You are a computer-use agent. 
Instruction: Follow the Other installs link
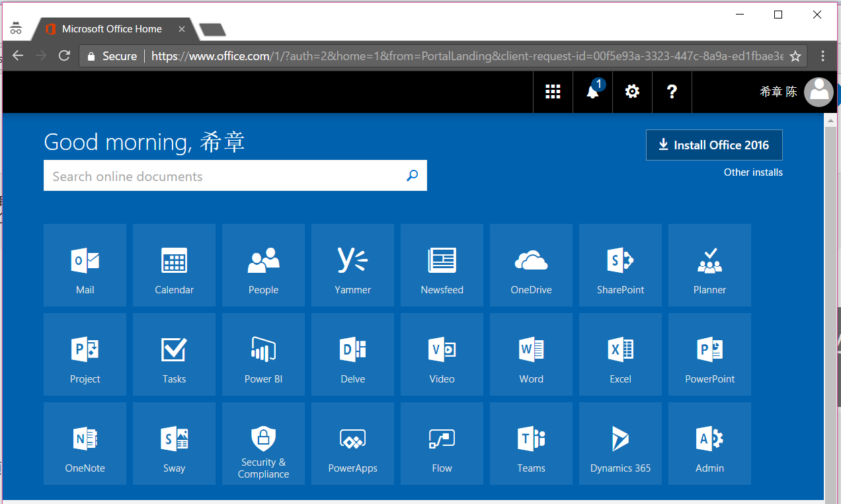[x=753, y=172]
